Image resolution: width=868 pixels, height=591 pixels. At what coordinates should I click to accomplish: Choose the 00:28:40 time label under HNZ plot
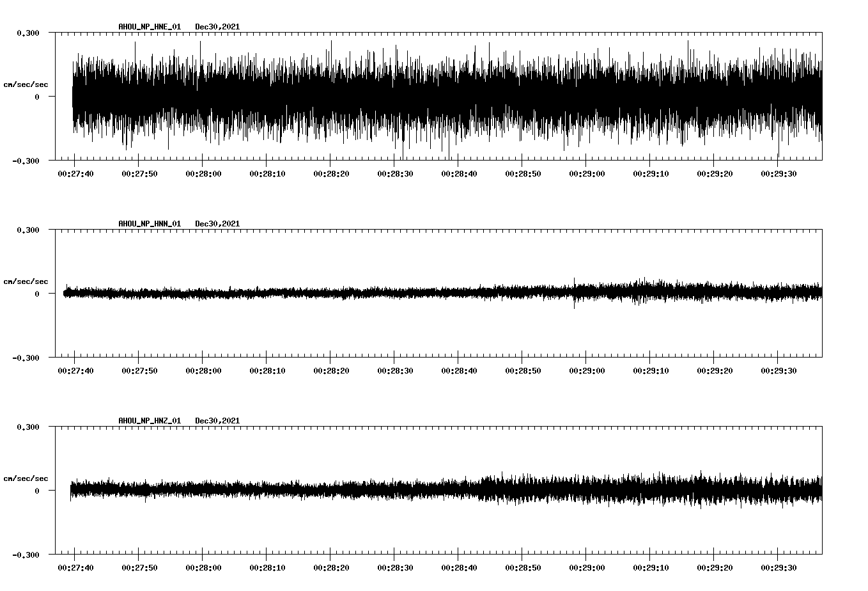(459, 567)
